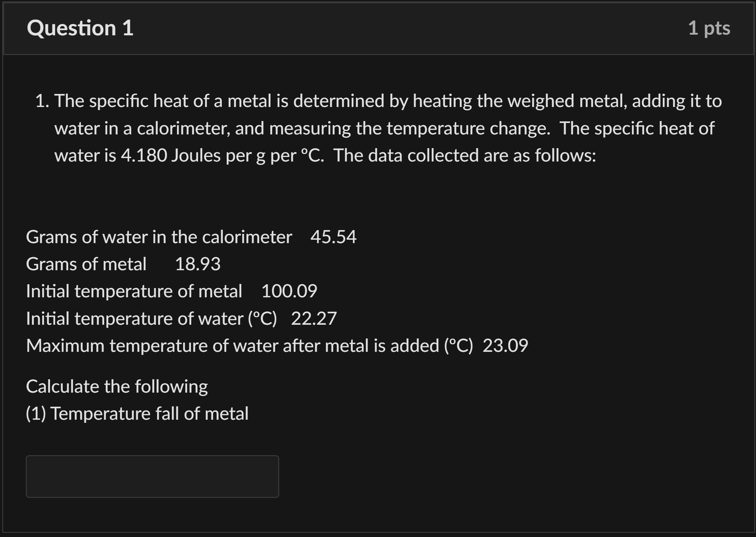The width and height of the screenshot is (756, 537).
Task: Click the Initial temperature of water 22.27
Action: 314,318
